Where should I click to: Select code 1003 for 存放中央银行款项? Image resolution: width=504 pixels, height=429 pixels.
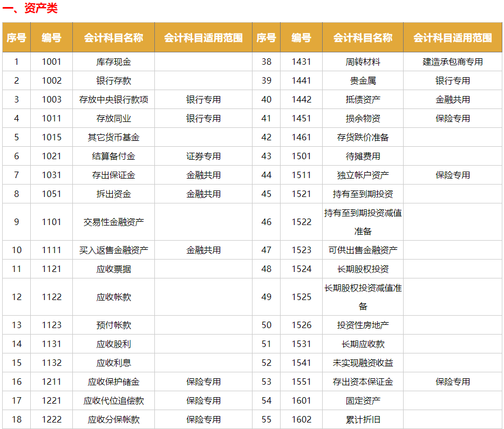click(51, 99)
